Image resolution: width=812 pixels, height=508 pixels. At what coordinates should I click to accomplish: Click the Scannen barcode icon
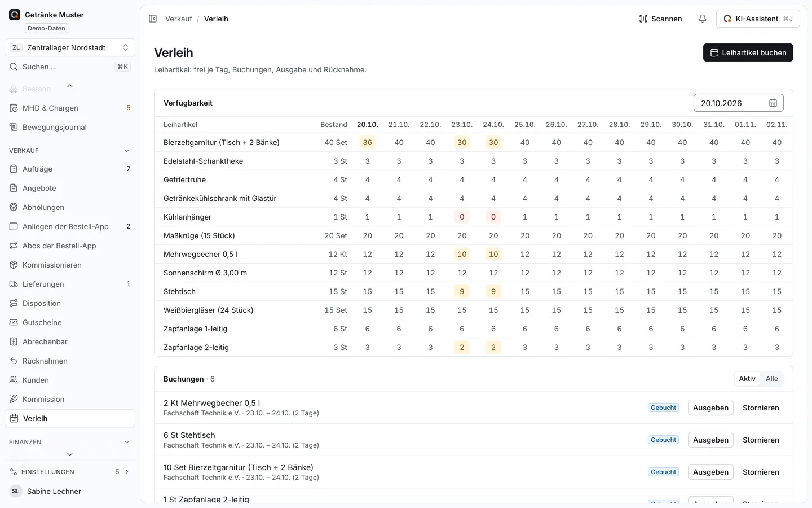point(643,19)
